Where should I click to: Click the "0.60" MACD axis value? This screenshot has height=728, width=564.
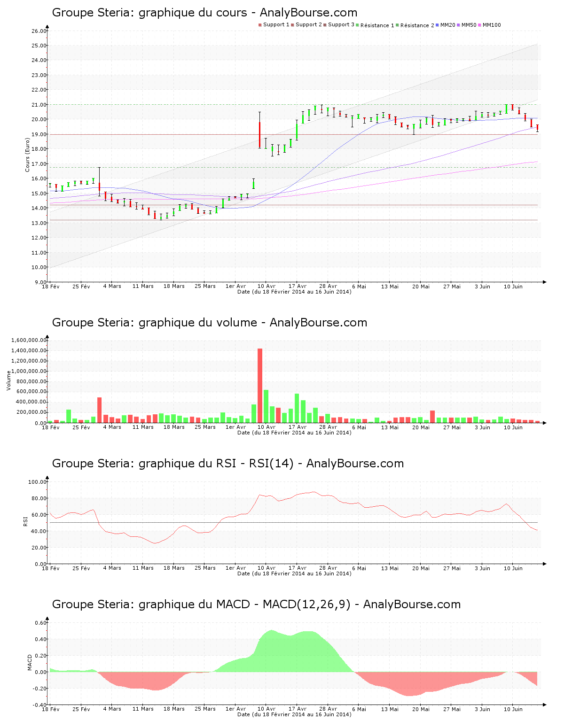point(41,623)
